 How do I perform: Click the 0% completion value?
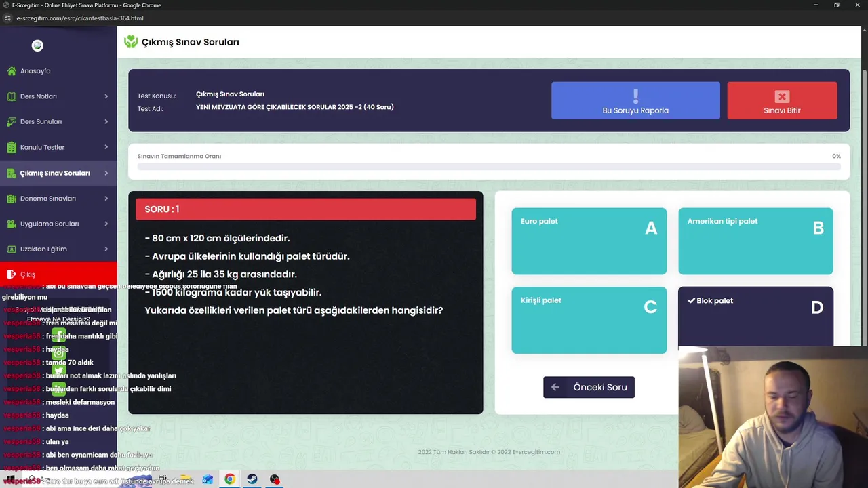pyautogui.click(x=836, y=156)
